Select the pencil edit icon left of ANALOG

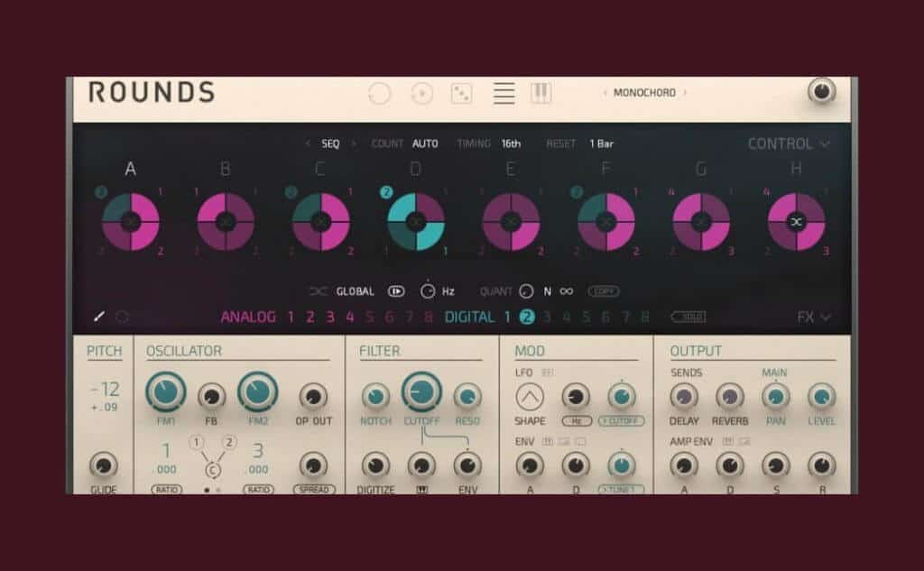99,317
